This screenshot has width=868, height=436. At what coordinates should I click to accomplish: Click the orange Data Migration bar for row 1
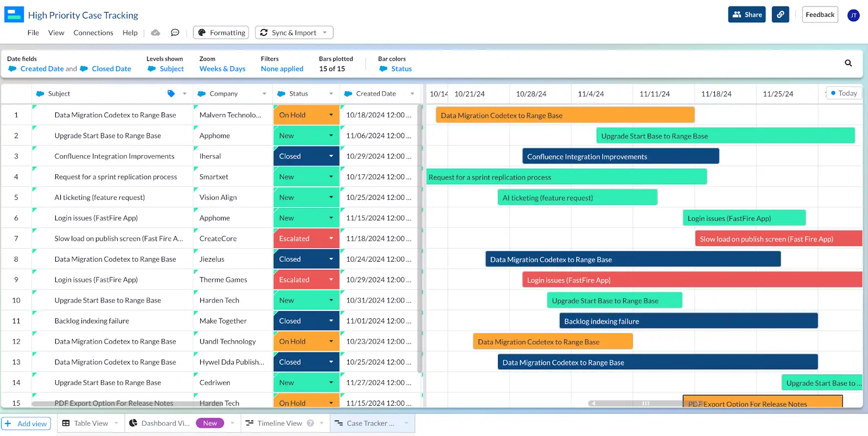565,115
